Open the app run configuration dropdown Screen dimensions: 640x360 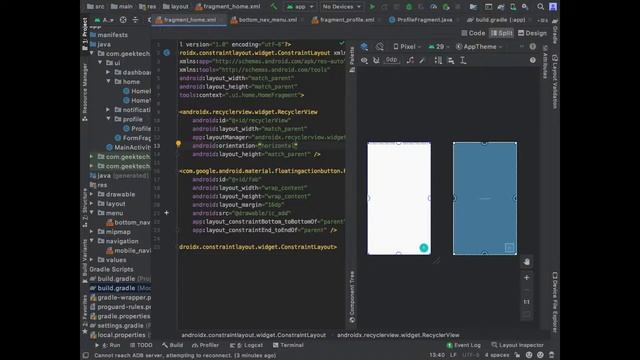[x=300, y=7]
